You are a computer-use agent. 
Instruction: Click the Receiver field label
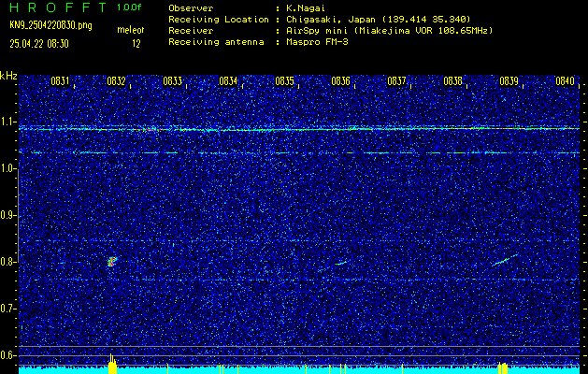pyautogui.click(x=191, y=31)
